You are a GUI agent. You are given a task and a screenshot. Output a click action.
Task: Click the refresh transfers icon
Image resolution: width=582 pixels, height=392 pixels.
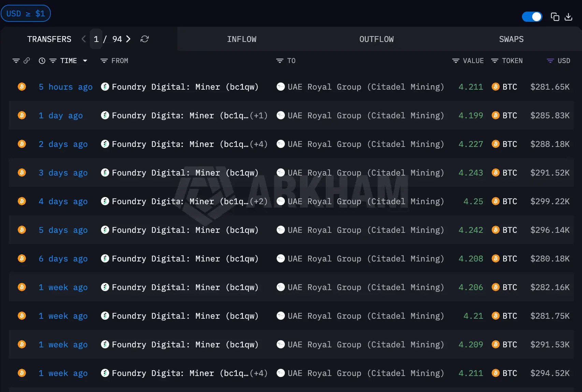click(145, 39)
